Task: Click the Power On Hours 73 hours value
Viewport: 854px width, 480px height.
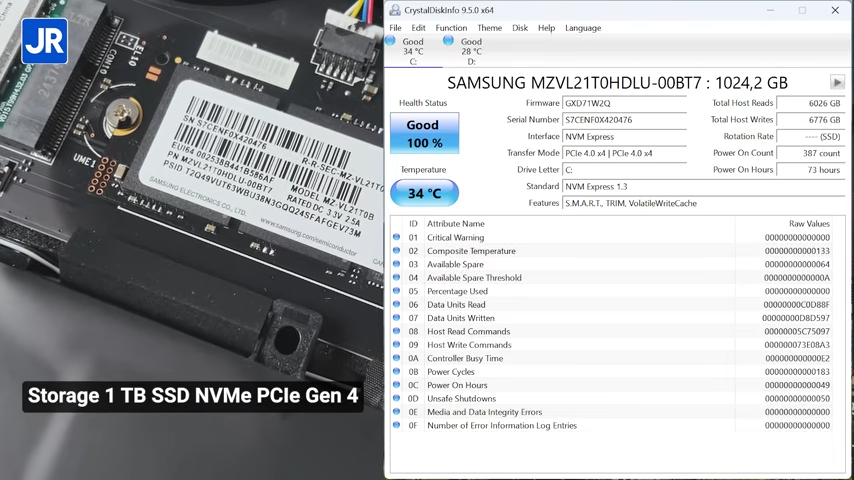Action: pyautogui.click(x=810, y=170)
